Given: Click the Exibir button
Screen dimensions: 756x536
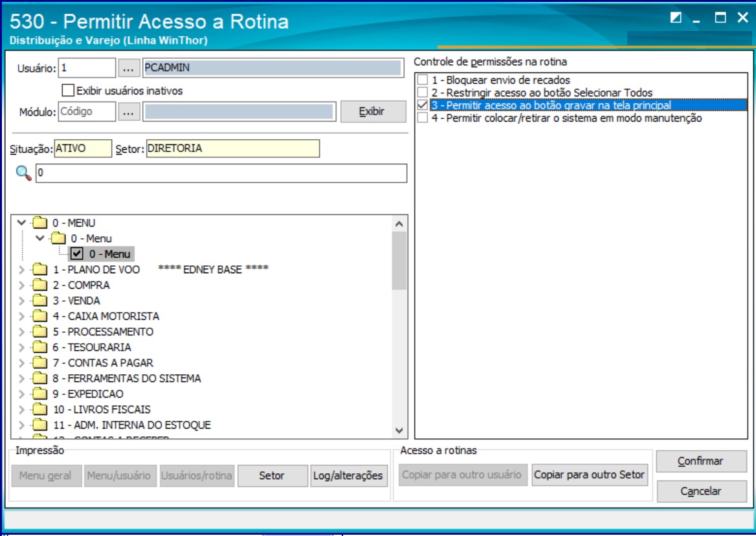Looking at the screenshot, I should 373,111.
